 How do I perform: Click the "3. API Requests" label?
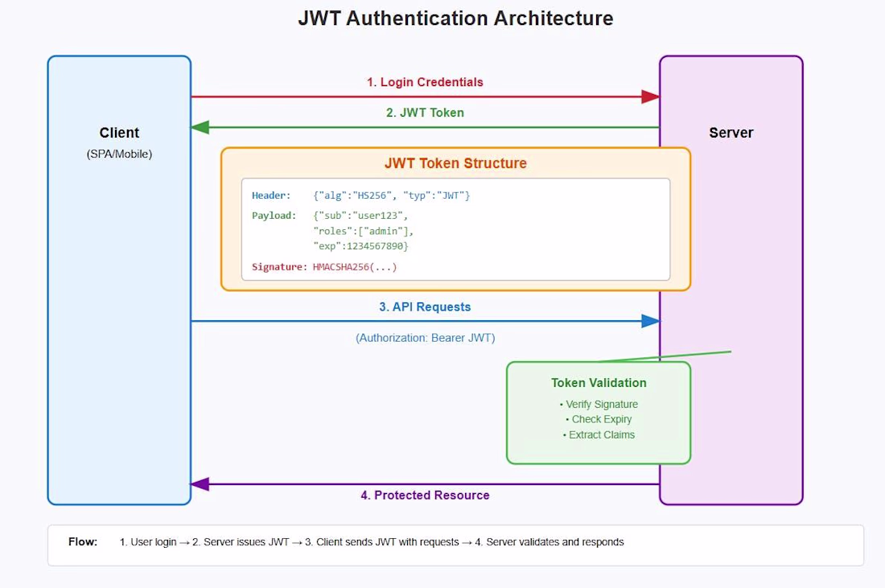[425, 307]
